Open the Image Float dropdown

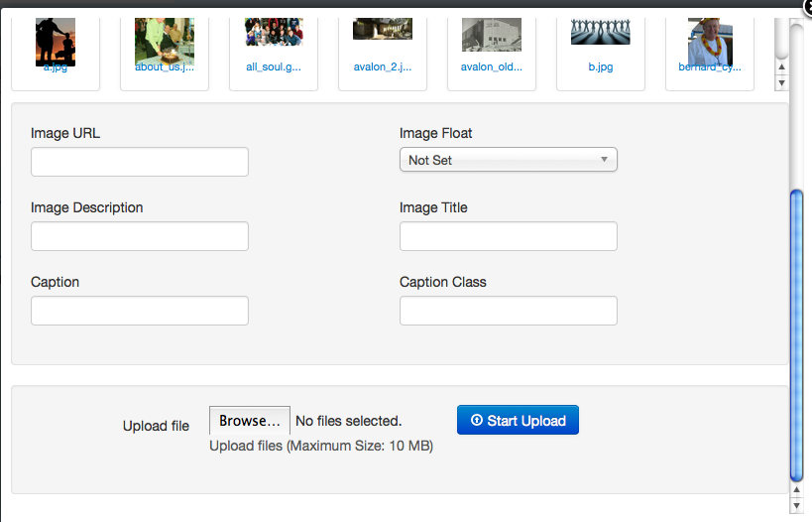point(508,160)
